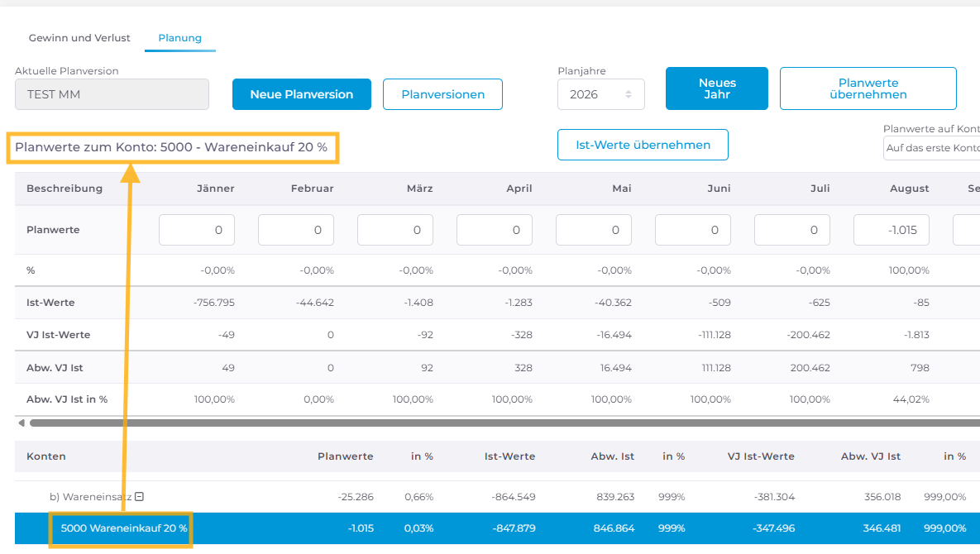Collapse the b) Wareneinsatz minus icon

140,497
